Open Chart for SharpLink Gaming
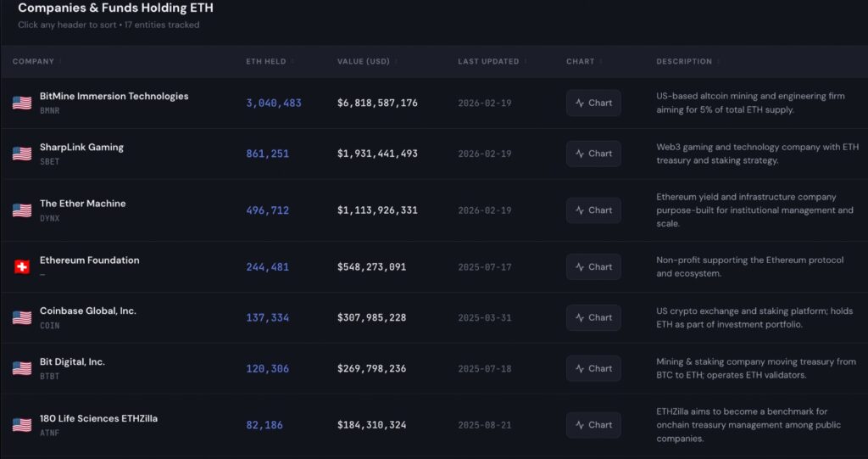Image resolution: width=868 pixels, height=459 pixels. 593,154
